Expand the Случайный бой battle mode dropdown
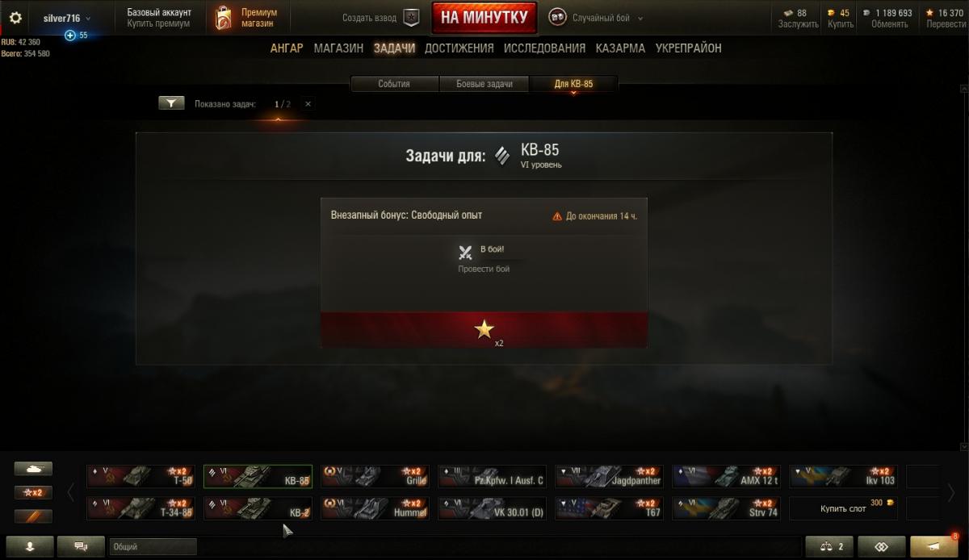The height and width of the screenshot is (560, 969). pyautogui.click(x=640, y=18)
